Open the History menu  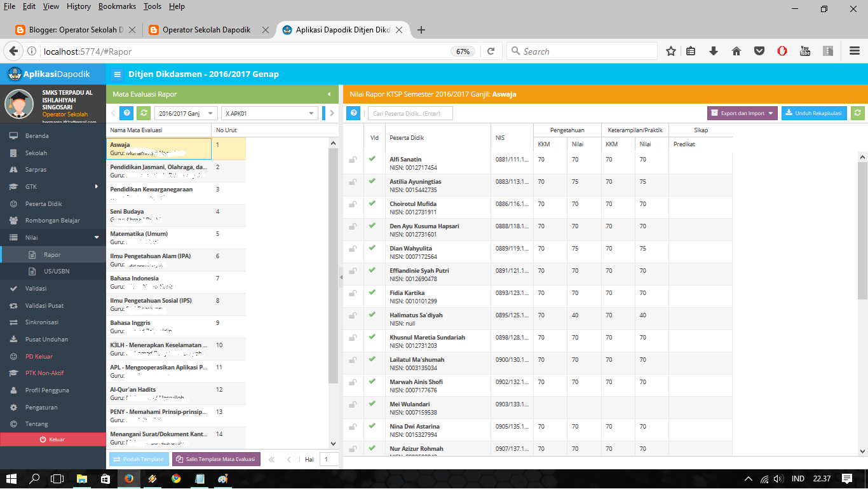(x=79, y=6)
